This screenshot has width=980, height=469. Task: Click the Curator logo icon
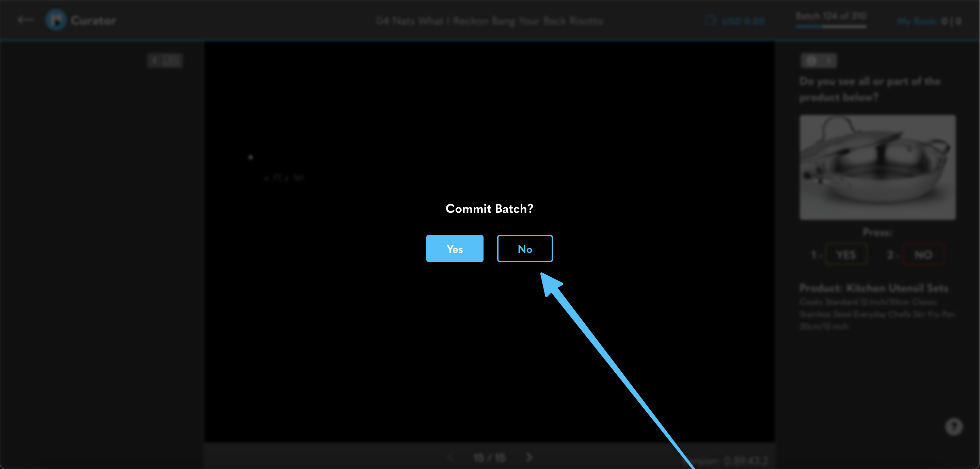point(56,20)
